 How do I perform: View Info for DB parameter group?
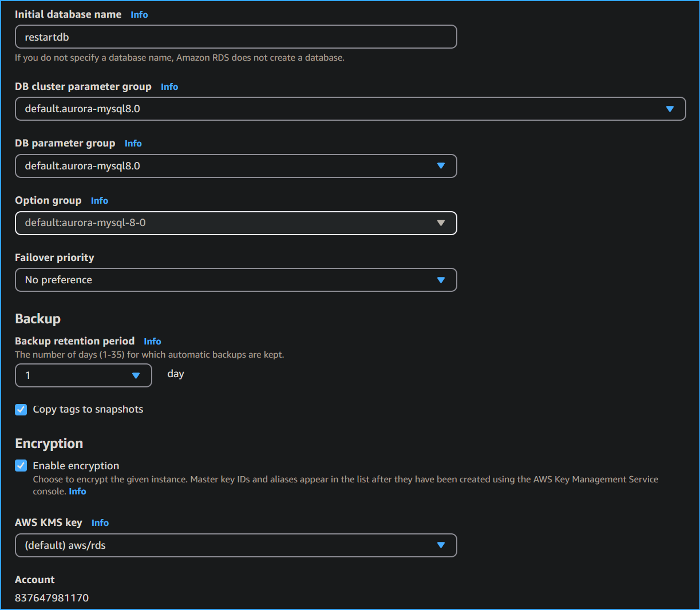click(133, 143)
